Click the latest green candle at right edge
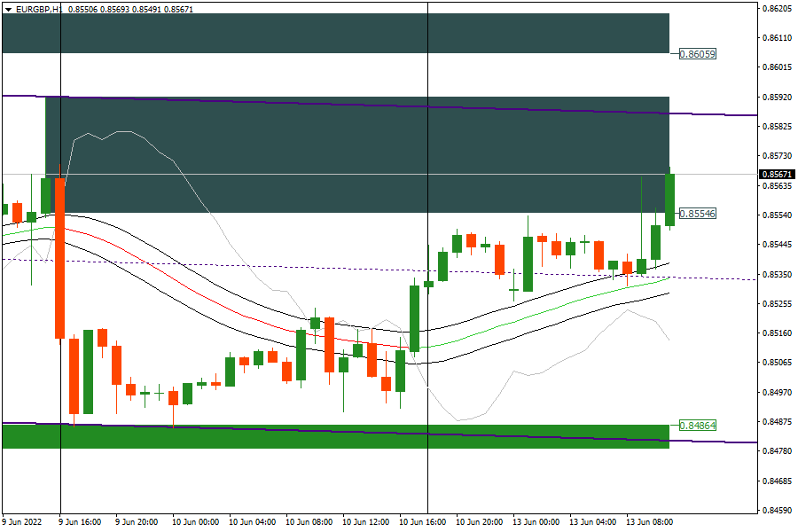The height and width of the screenshot is (532, 798). click(669, 199)
